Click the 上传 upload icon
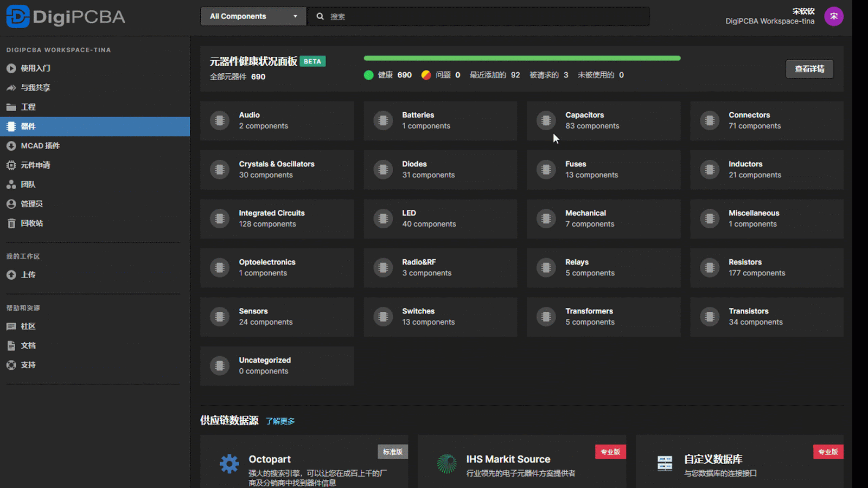This screenshot has width=868, height=488. [x=11, y=275]
